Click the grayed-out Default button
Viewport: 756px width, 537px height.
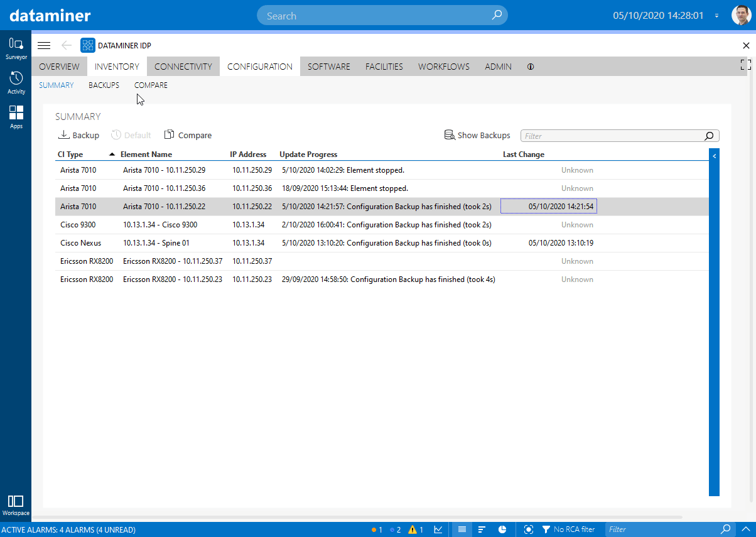pos(131,135)
